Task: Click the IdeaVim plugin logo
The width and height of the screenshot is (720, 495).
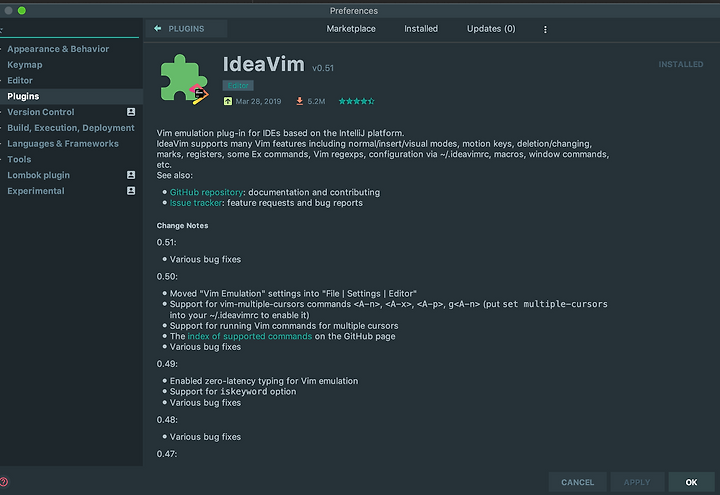Action: tap(184, 79)
